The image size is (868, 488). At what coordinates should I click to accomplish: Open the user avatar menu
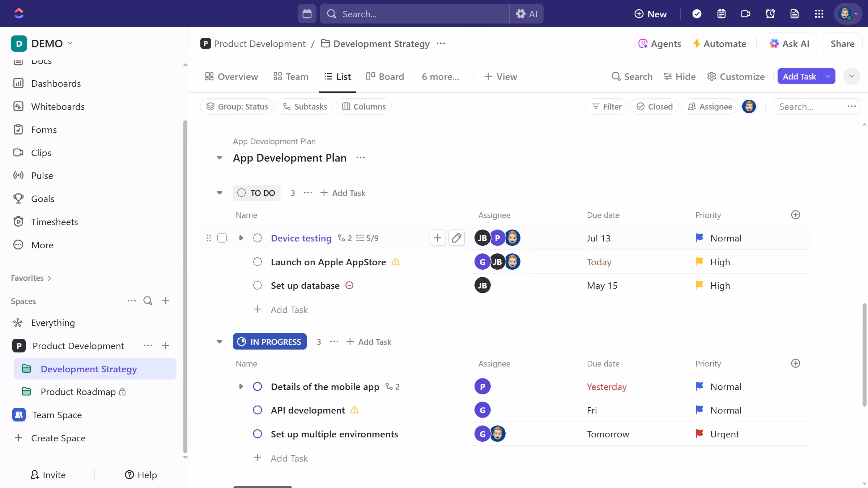click(848, 14)
